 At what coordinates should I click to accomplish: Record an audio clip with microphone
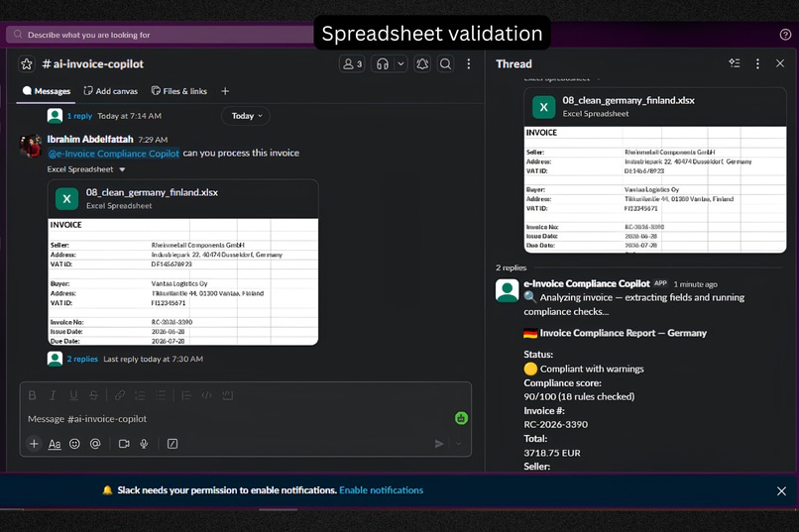coord(144,444)
